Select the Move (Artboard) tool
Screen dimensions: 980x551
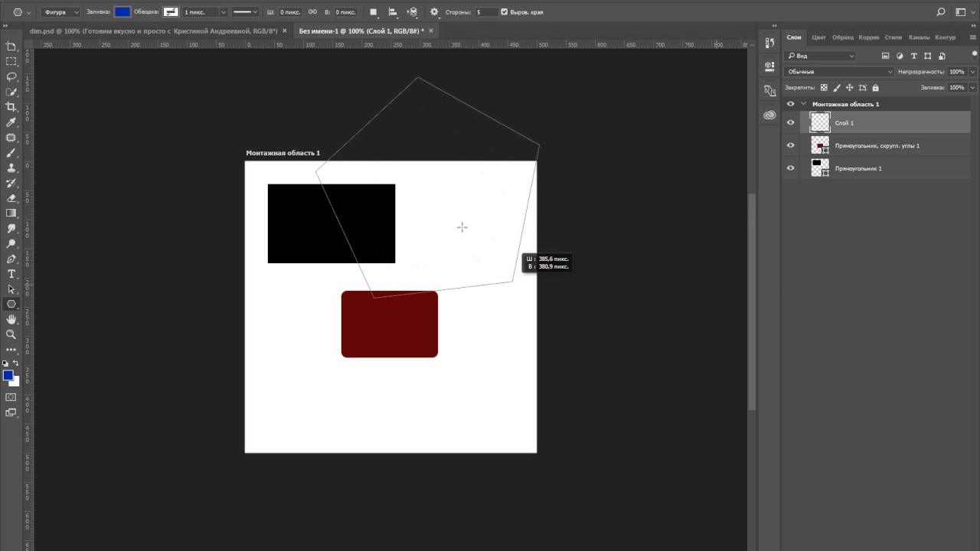coord(11,47)
